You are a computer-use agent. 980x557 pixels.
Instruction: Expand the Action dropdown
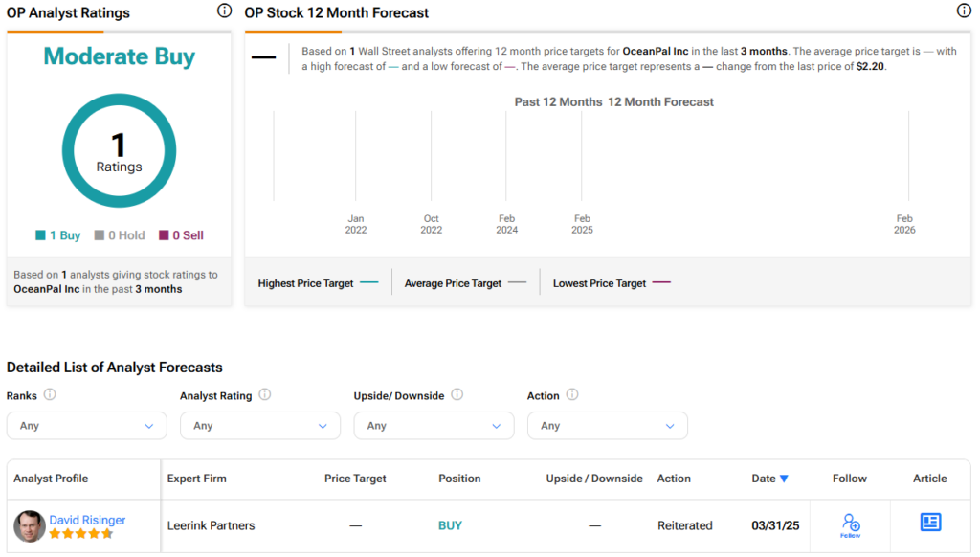click(x=608, y=426)
